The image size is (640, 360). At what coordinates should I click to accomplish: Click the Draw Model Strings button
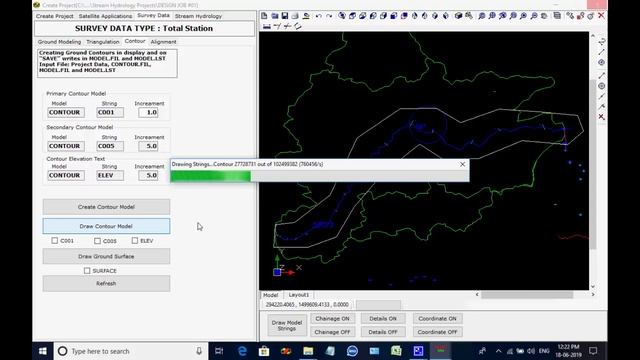(x=287, y=325)
